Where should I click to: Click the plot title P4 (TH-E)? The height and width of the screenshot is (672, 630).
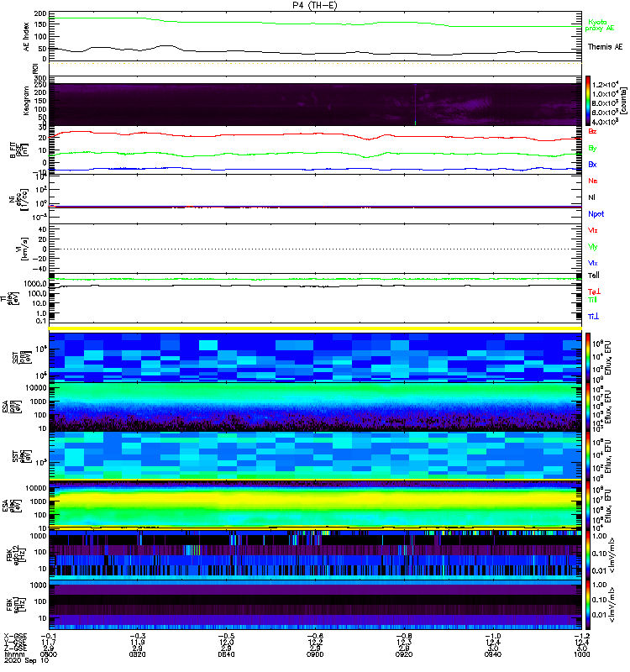point(315,5)
